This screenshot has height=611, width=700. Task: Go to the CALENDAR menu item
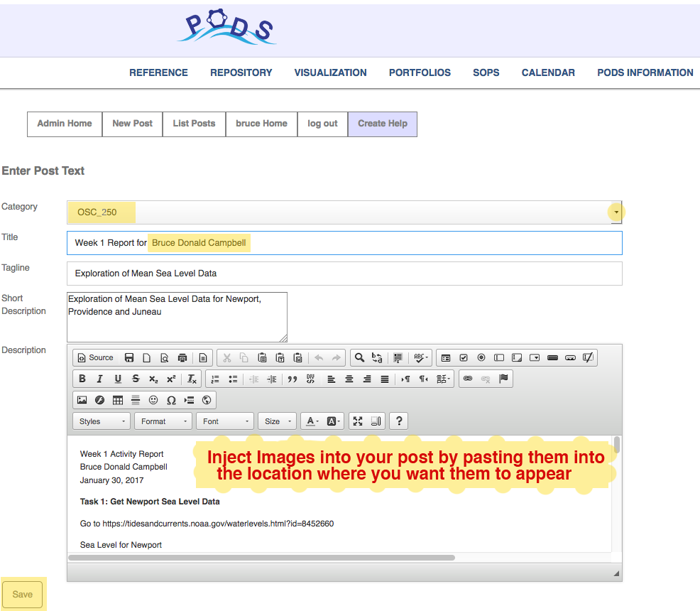point(547,72)
